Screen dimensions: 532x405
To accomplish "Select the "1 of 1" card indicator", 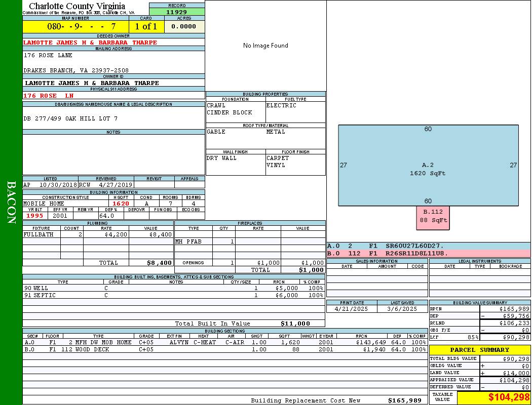I will pyautogui.click(x=146, y=26).
